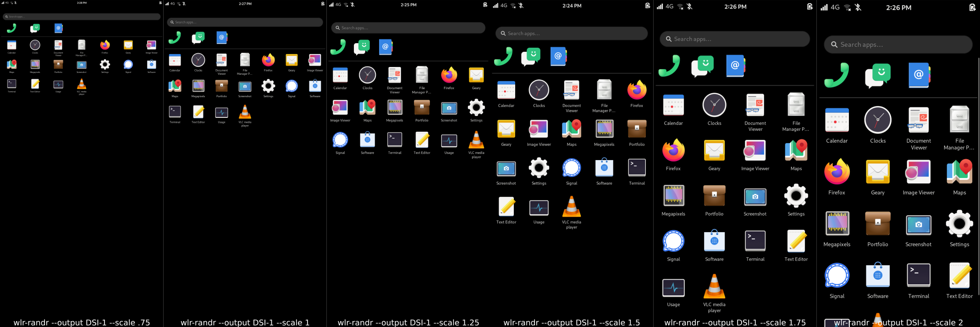Open VLC media player in the scale 1.5 screen
The image size is (980, 327).
point(572,206)
